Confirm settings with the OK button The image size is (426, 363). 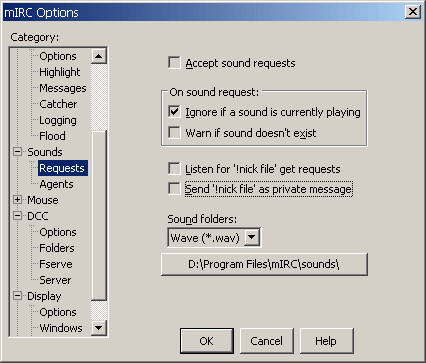pyautogui.click(x=207, y=341)
